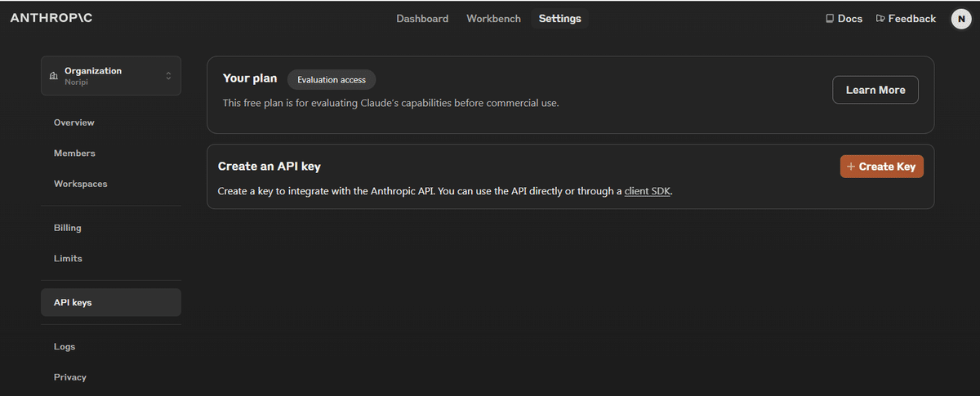Go to Overview in sidebar
Viewport: 980px width, 396px height.
(74, 122)
